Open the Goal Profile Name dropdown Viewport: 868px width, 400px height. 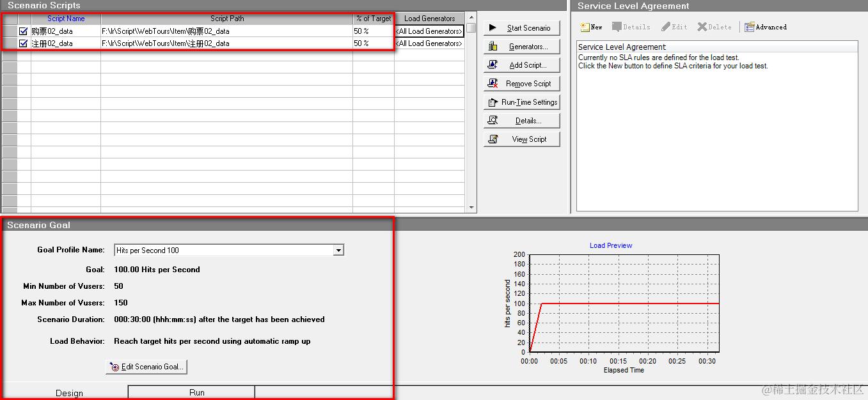[339, 250]
